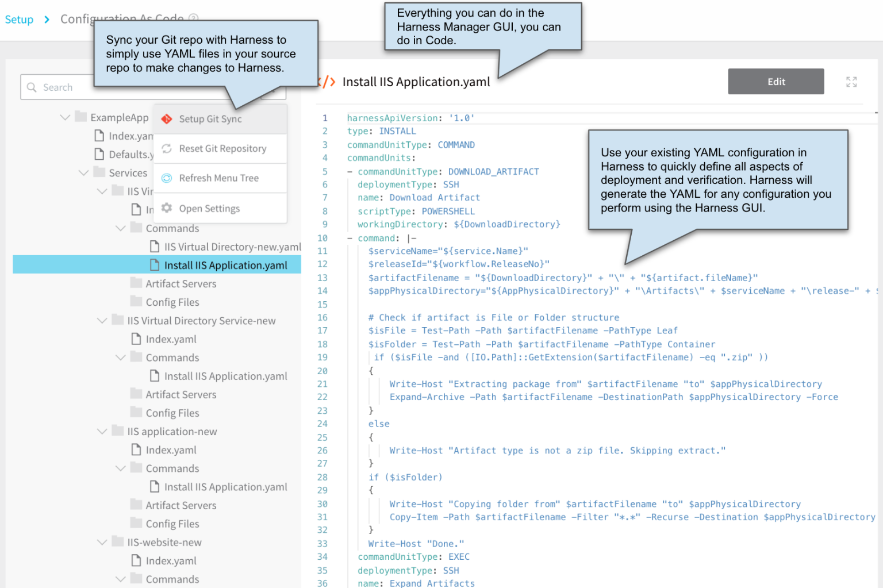The height and width of the screenshot is (588, 883).
Task: Open Install IIS Application.yaml under IIS application-new
Action: [225, 487]
